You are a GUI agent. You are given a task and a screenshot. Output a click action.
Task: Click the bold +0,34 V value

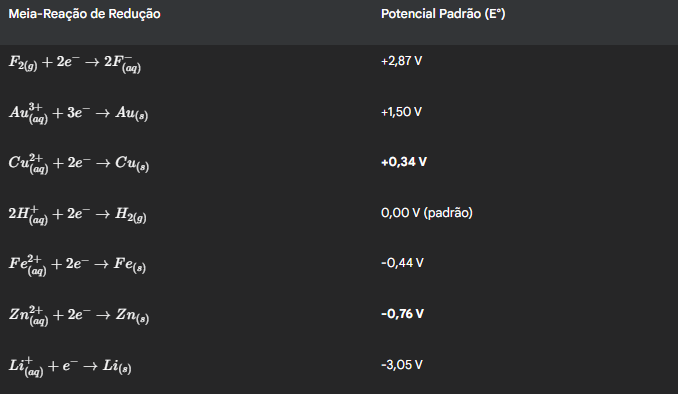click(x=404, y=162)
